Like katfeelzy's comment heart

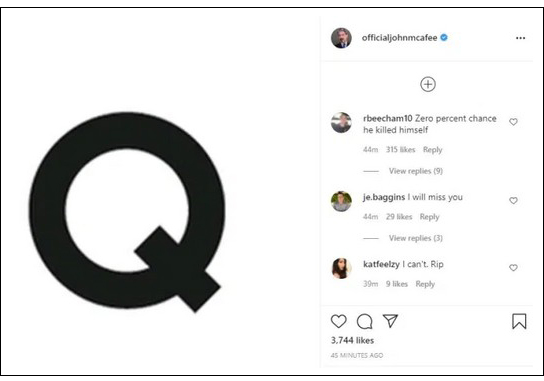click(x=513, y=268)
